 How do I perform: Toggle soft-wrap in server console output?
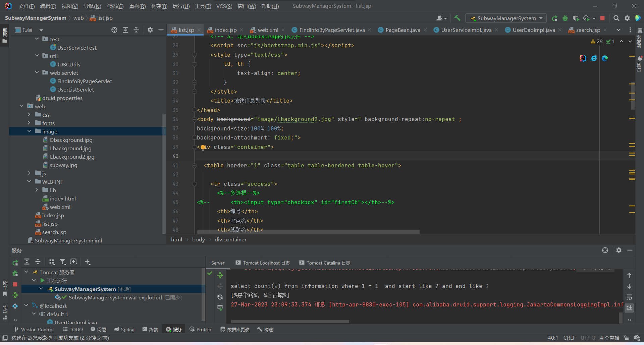point(629,297)
